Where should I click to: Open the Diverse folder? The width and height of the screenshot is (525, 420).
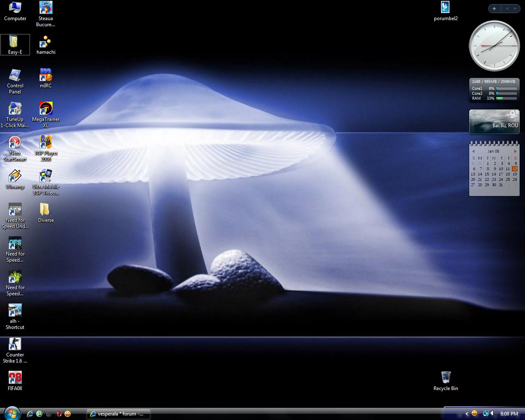pos(46,210)
